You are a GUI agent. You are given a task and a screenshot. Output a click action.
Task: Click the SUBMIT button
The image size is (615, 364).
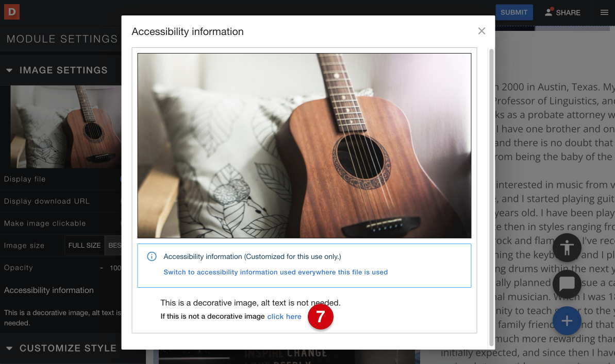(514, 12)
